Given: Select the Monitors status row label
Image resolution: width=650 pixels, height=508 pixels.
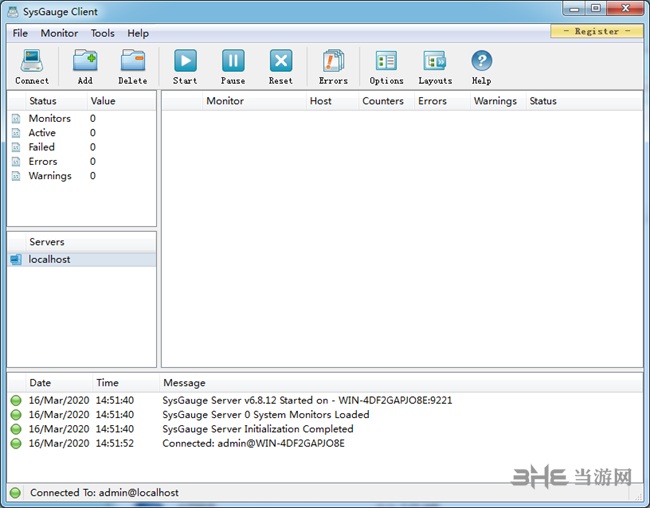Looking at the screenshot, I should tap(50, 119).
